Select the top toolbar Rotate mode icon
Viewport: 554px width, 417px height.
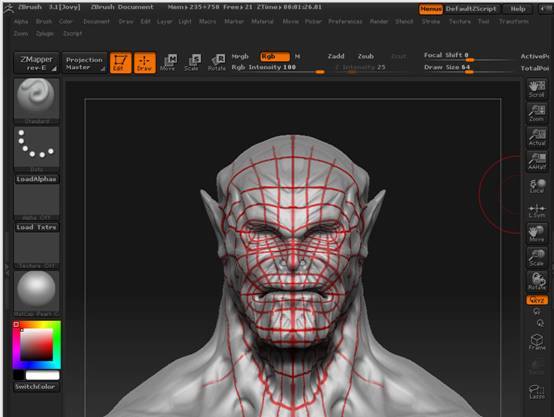coord(217,63)
